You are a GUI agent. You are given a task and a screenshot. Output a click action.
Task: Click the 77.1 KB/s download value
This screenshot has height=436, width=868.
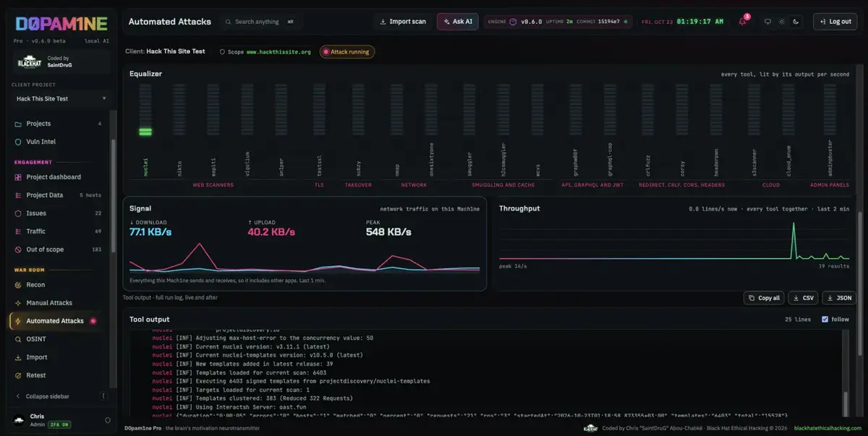150,232
